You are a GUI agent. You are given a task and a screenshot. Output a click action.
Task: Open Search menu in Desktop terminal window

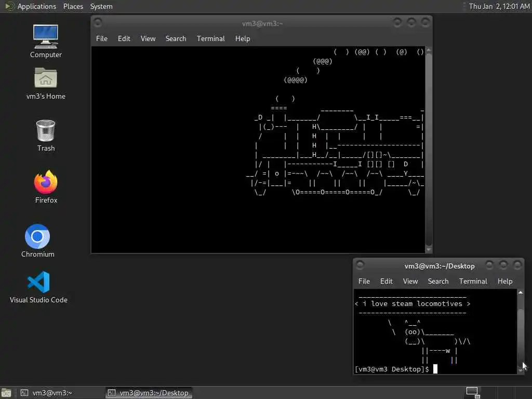[x=438, y=281]
